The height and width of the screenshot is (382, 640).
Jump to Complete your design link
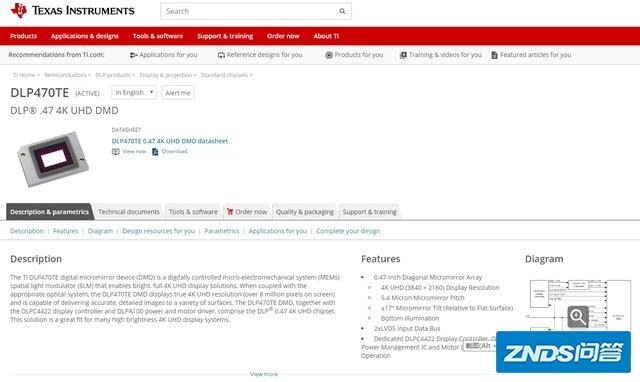348,231
